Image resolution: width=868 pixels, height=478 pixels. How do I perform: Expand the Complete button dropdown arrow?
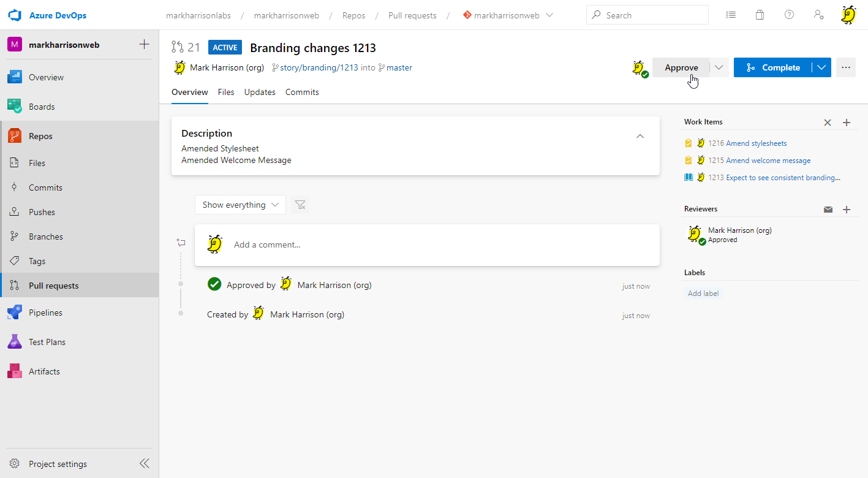822,67
